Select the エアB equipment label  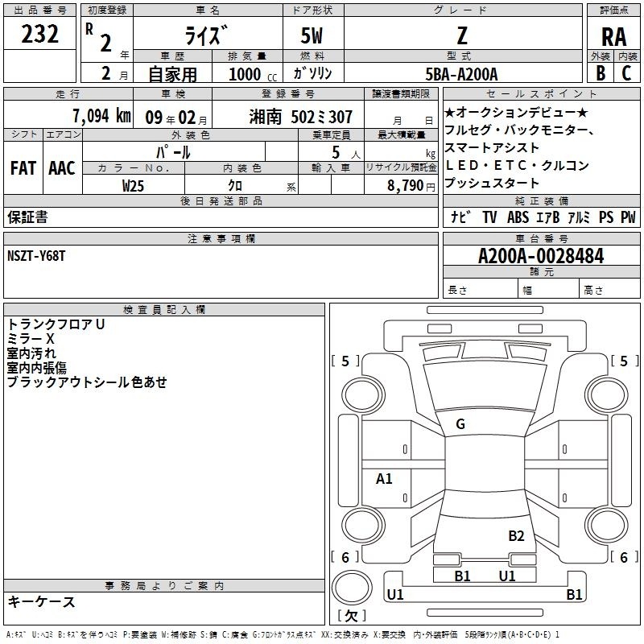pos(548,217)
